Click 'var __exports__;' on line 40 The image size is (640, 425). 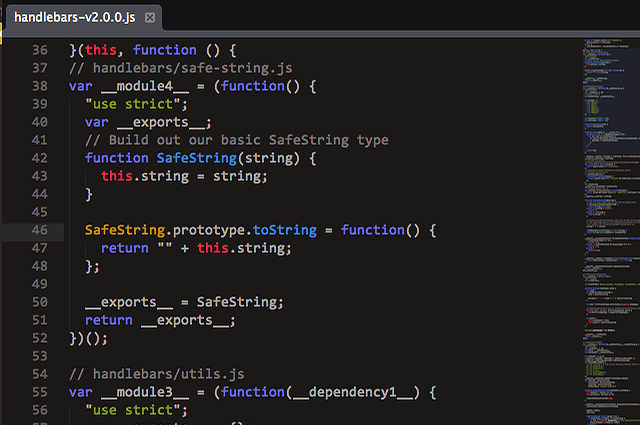(x=148, y=122)
